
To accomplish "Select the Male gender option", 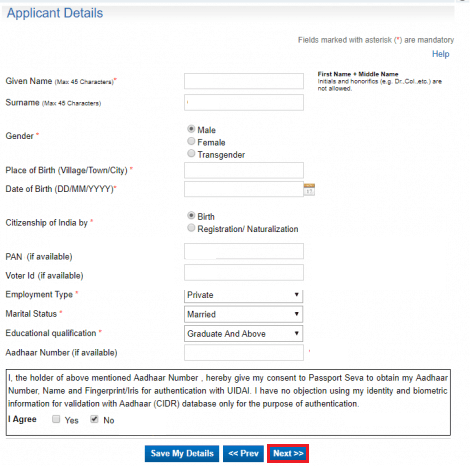I will coord(191,129).
